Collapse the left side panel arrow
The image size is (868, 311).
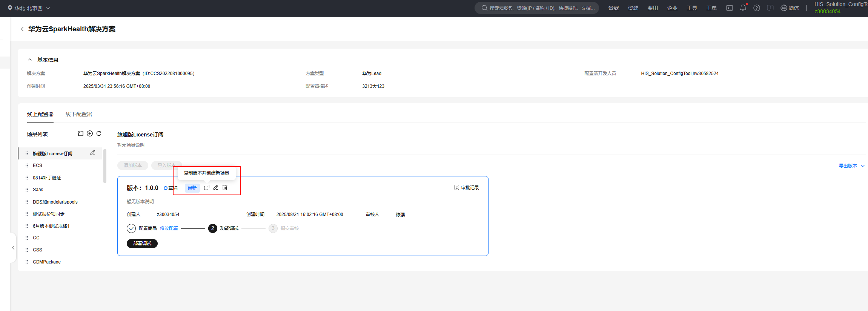tap(13, 248)
